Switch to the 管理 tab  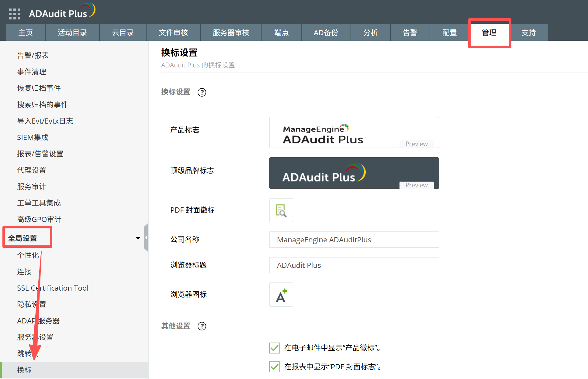click(489, 32)
